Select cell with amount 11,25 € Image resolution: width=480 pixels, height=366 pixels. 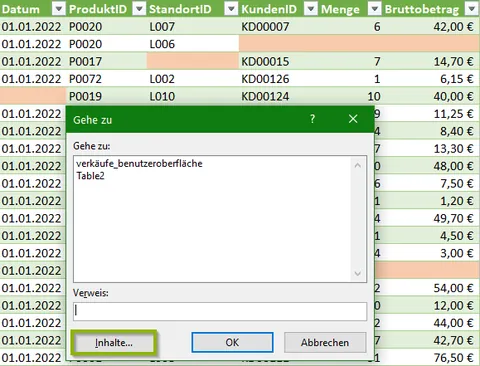click(431, 114)
